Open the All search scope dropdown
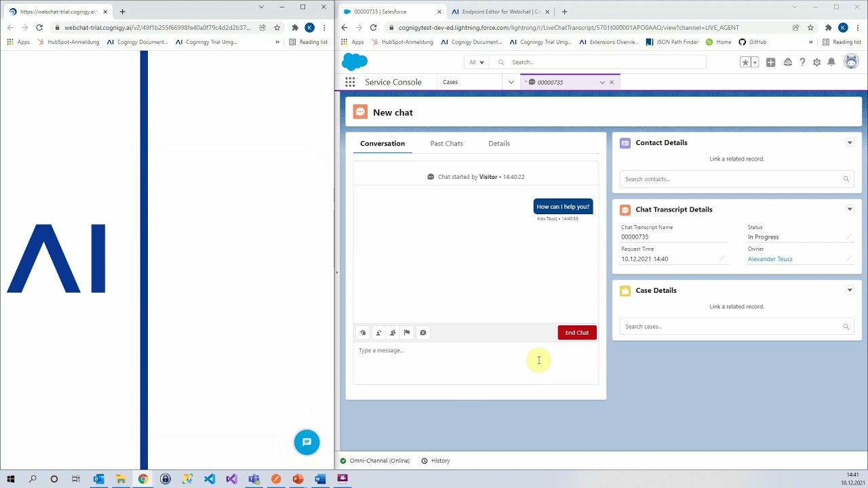868x488 pixels. [477, 62]
